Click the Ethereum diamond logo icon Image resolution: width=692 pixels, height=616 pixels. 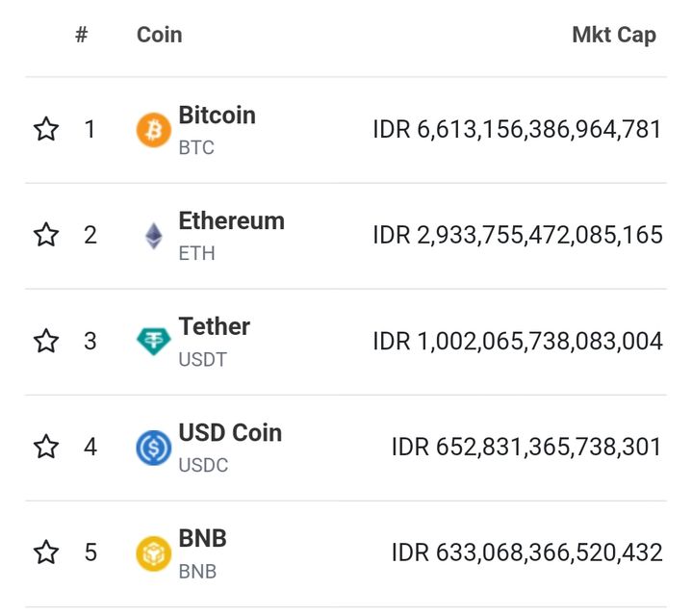point(153,236)
